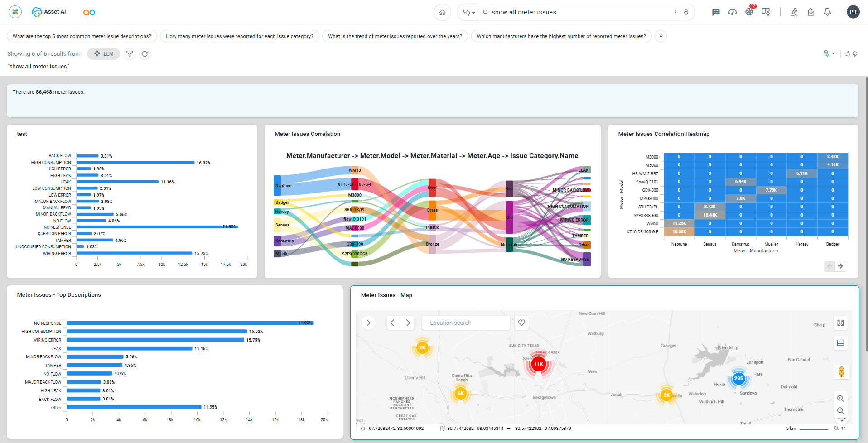Open the speedometer dashboard icon
The image size is (868, 443).
(733, 12)
